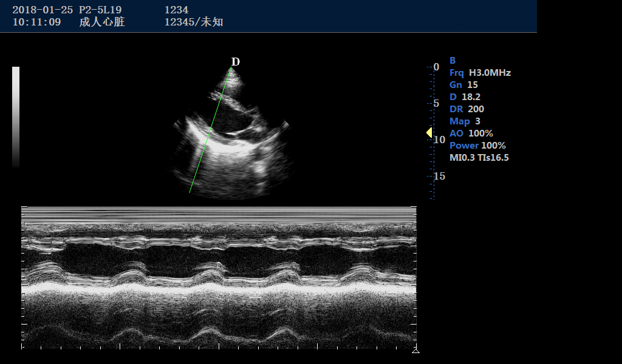The width and height of the screenshot is (622, 364).
Task: Click the D label above the sector image
Action: pyautogui.click(x=235, y=61)
